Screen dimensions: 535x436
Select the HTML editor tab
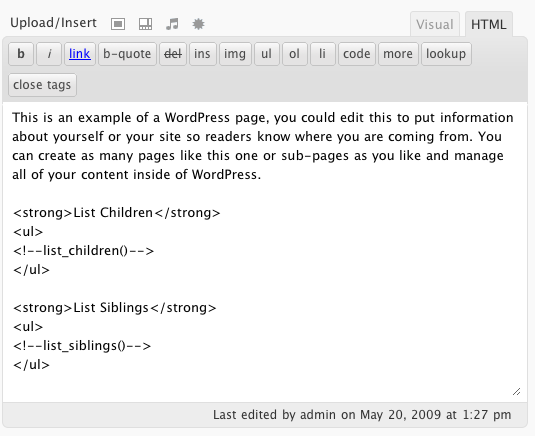pyautogui.click(x=489, y=24)
